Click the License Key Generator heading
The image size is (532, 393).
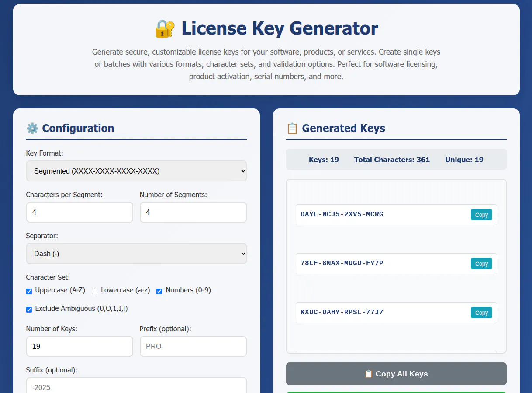[280, 29]
